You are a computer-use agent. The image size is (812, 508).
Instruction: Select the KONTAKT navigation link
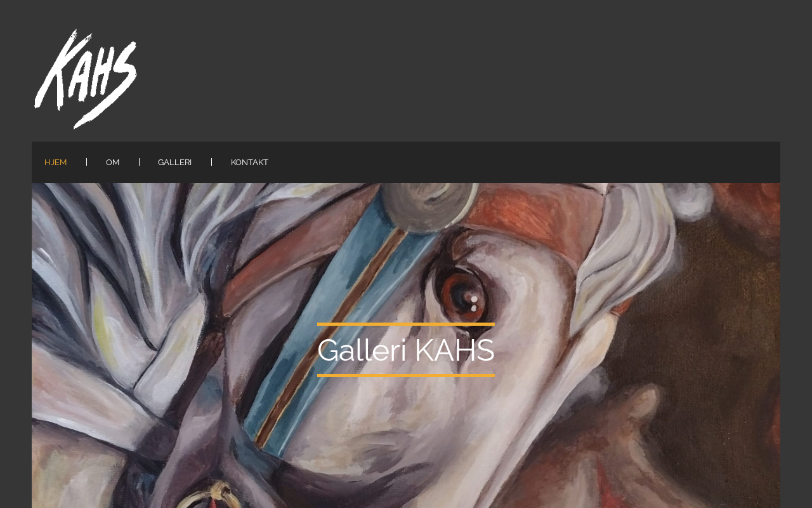(x=249, y=162)
